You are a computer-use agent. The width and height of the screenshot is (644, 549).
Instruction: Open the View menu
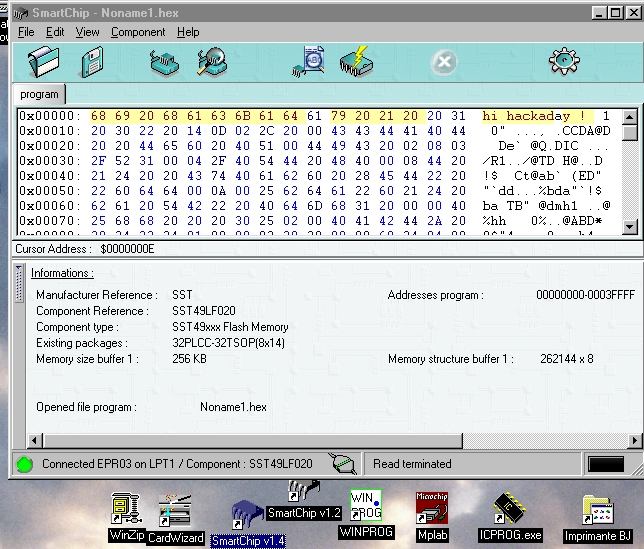pos(87,32)
